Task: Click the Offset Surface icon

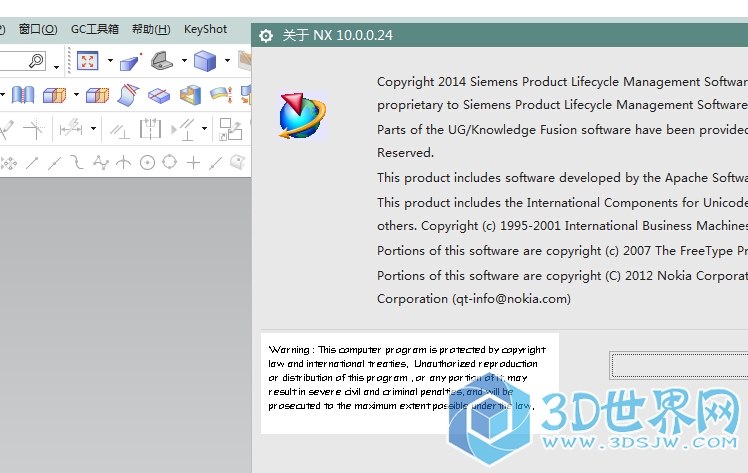Action: pos(221,94)
